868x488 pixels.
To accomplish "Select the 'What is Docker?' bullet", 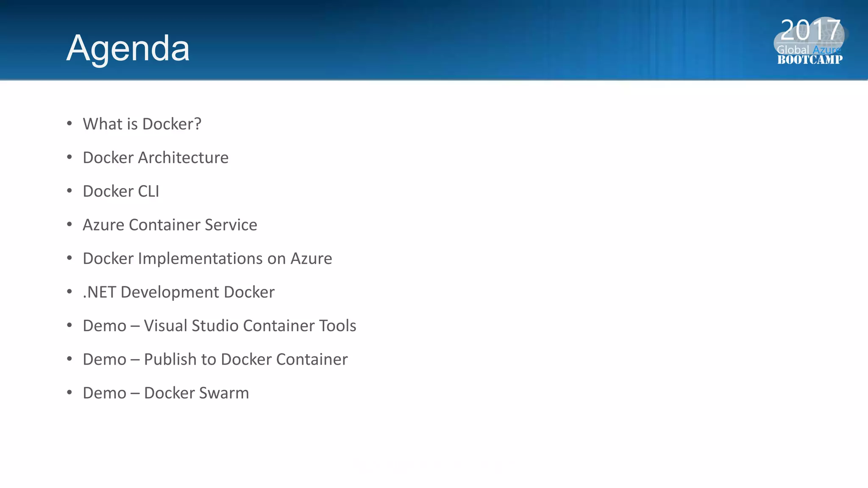I will pos(142,124).
